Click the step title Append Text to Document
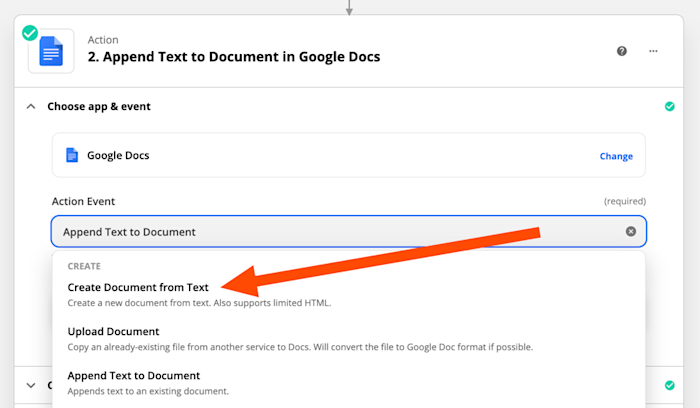This screenshot has width=700, height=408. (234, 57)
